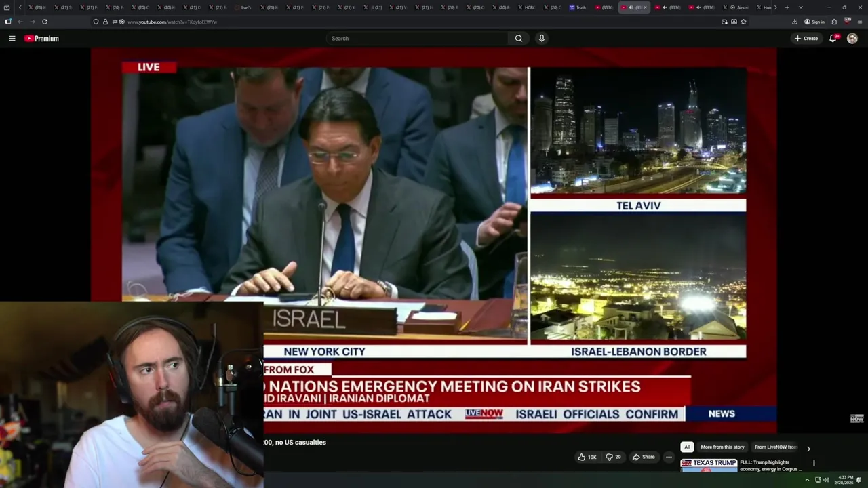Viewport: 868px width, 488px height.
Task: Open the TEXAS TRUMP video thumbnail
Action: 709,465
